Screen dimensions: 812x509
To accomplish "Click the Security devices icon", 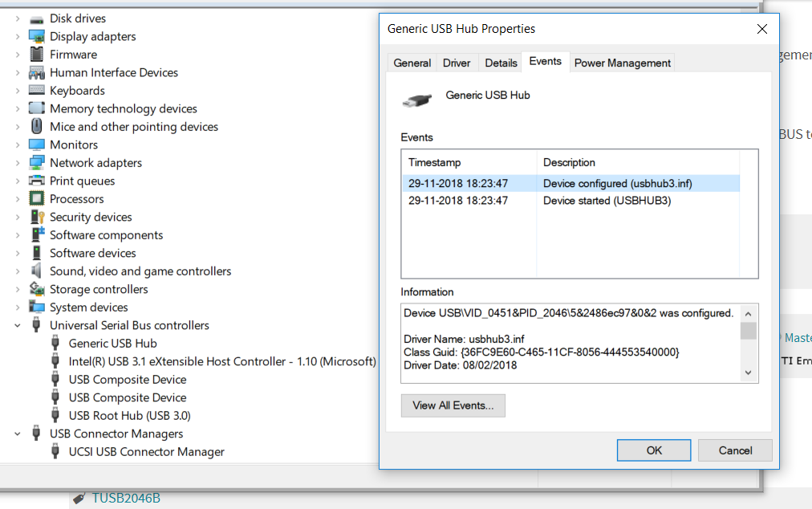I will [36, 217].
